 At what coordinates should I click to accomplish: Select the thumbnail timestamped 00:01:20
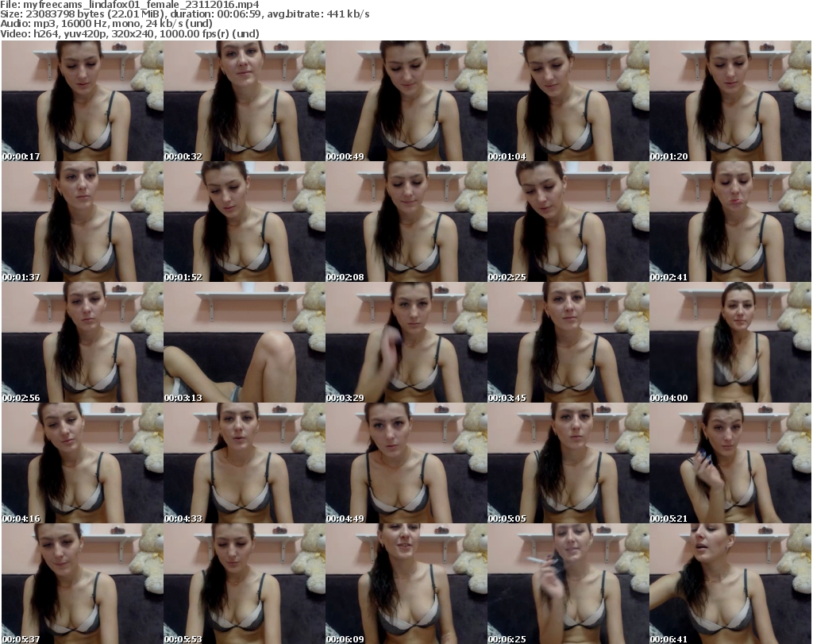[730, 101]
